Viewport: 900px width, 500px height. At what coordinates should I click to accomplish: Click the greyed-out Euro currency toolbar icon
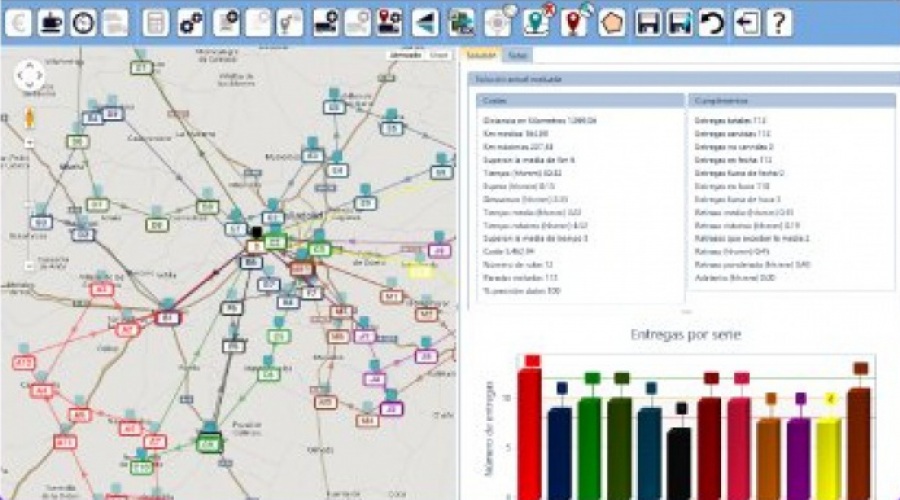18,23
